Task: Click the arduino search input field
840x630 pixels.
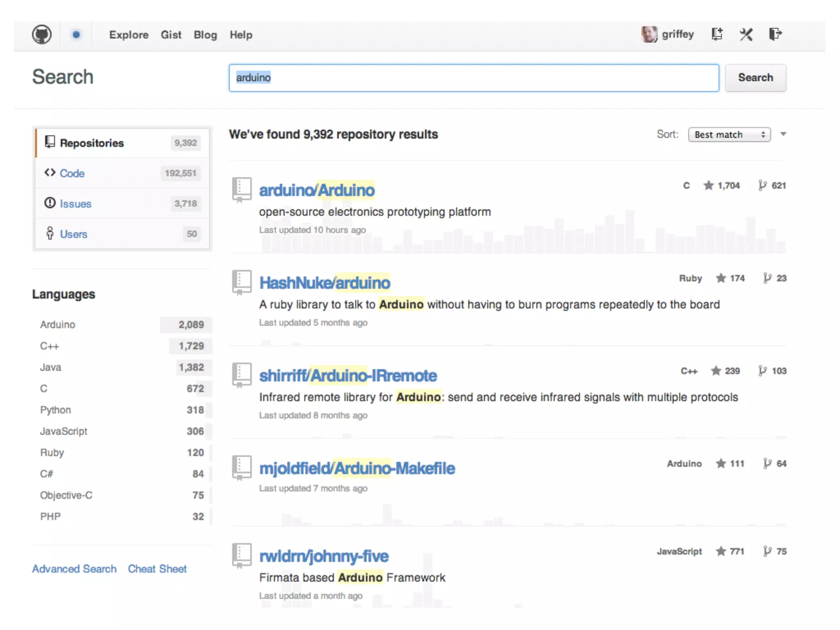Action: tap(474, 78)
